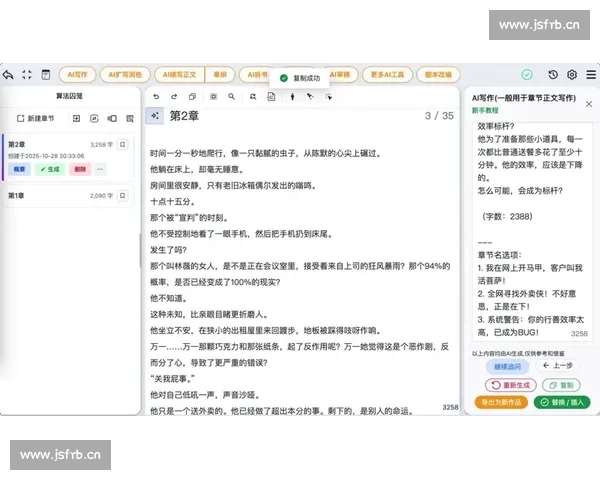The height and width of the screenshot is (480, 600).
Task: Select the AI扩写润色 tab
Action: click(x=127, y=74)
